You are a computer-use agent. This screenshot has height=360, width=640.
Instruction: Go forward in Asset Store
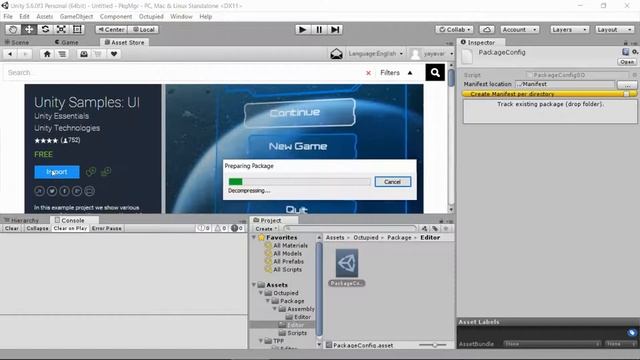coord(25,54)
